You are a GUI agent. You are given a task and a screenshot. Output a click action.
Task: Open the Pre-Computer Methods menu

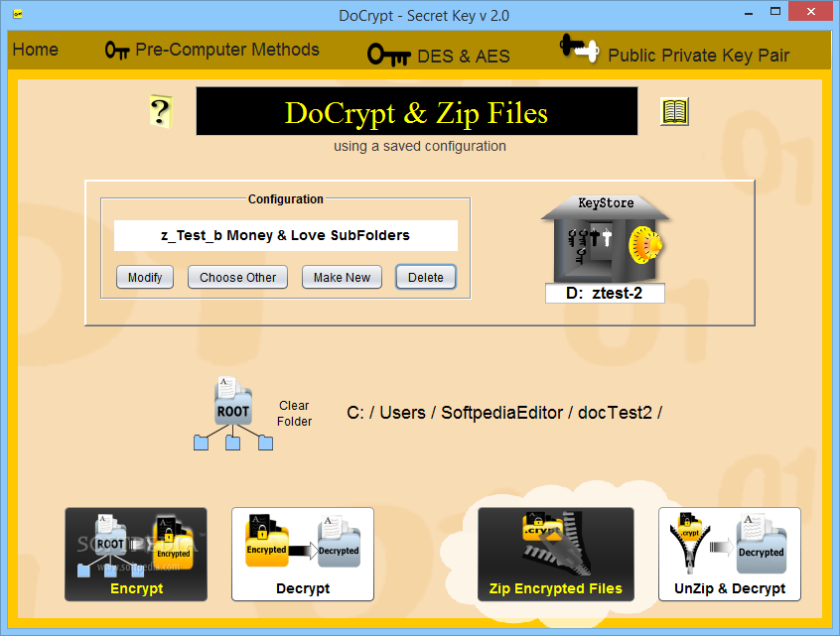point(227,50)
